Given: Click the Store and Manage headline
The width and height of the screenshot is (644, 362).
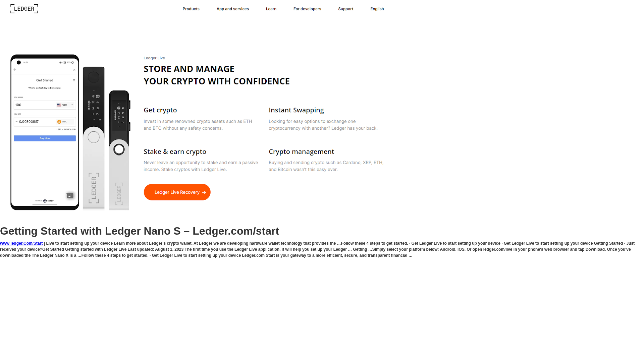Looking at the screenshot, I should 217,75.
